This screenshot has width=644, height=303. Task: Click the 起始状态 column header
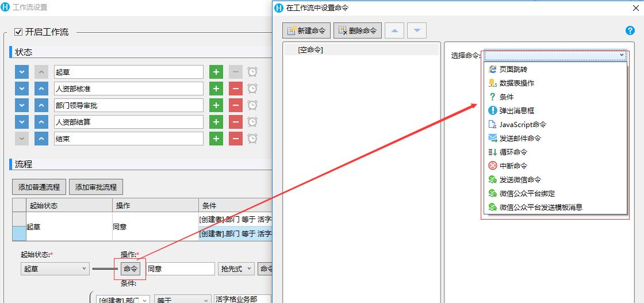pos(69,205)
